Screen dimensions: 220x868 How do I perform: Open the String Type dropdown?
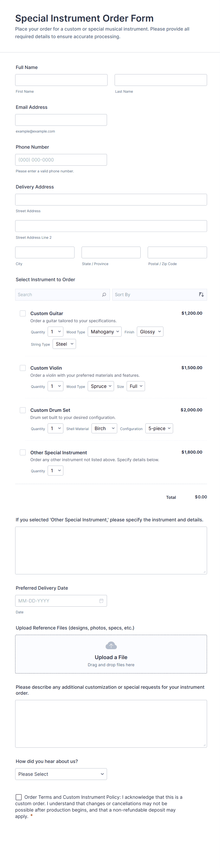pyautogui.click(x=64, y=344)
